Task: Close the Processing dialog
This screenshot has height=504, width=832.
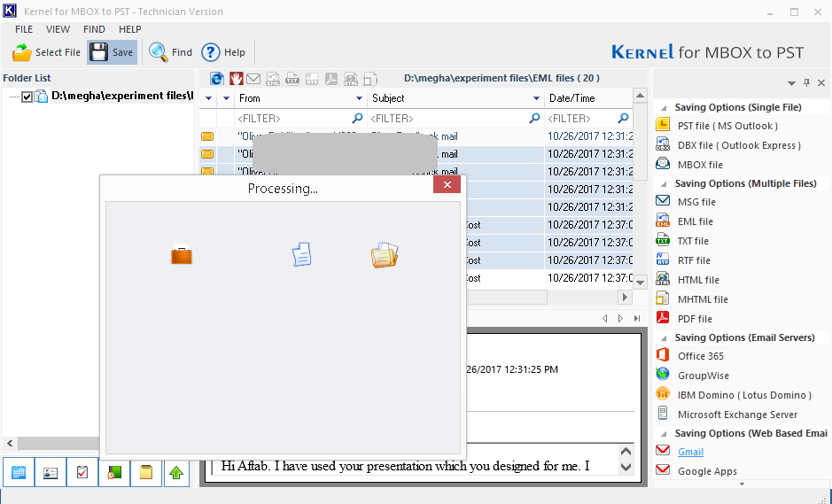Action: tap(447, 184)
